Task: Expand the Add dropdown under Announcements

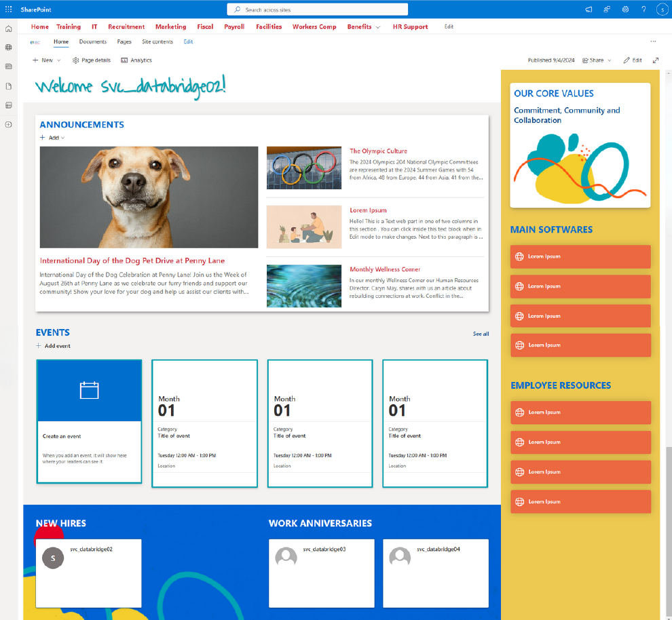Action: (53, 138)
